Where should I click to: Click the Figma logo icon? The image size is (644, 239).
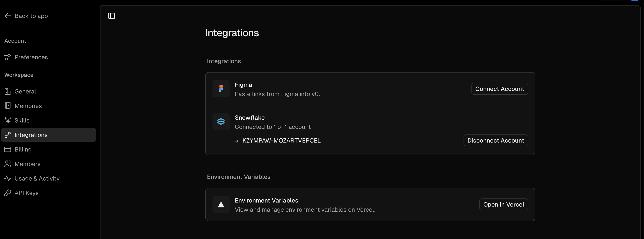click(221, 89)
